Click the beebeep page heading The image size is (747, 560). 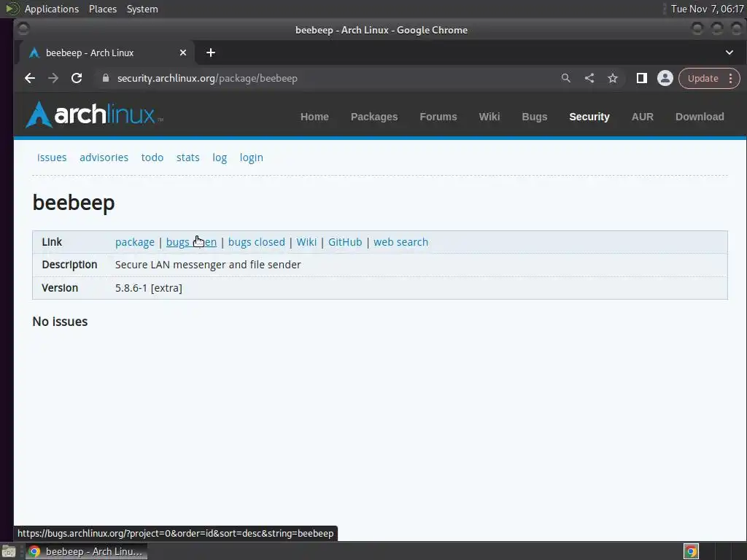click(x=74, y=203)
